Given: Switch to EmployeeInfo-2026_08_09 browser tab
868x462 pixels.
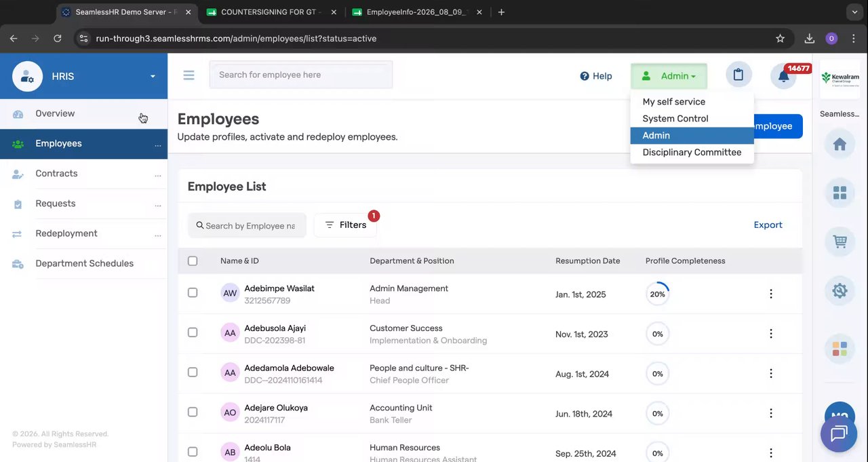Looking at the screenshot, I should [418, 12].
